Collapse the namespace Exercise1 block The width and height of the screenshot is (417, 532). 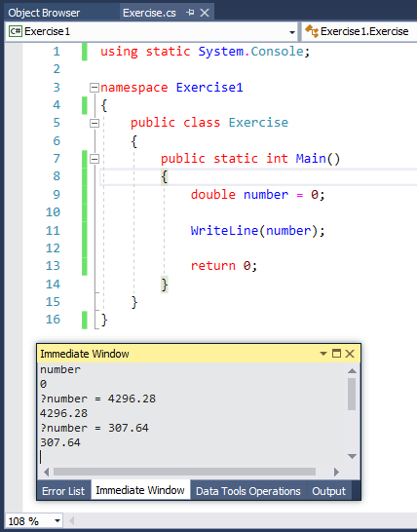[94, 88]
